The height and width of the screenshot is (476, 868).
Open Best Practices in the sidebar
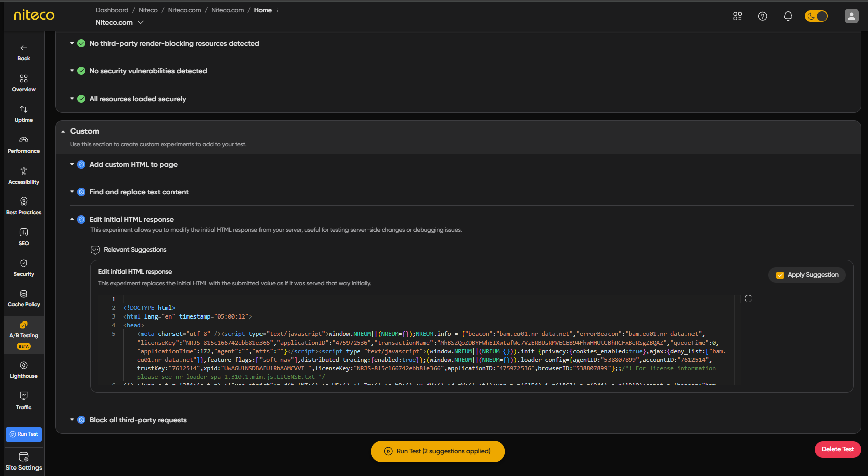[x=24, y=206]
